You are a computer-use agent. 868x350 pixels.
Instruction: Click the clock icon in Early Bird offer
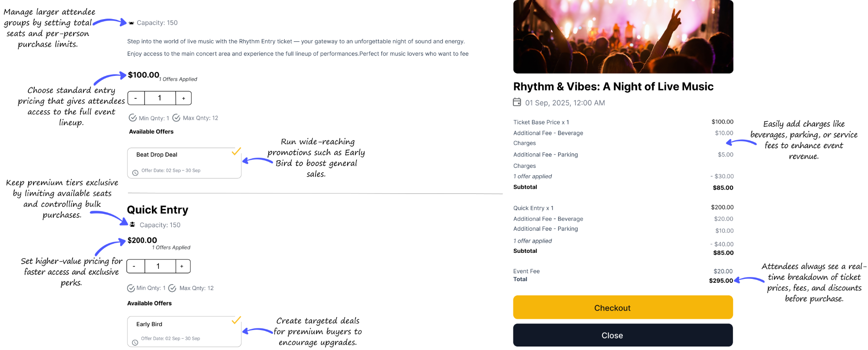tap(135, 342)
